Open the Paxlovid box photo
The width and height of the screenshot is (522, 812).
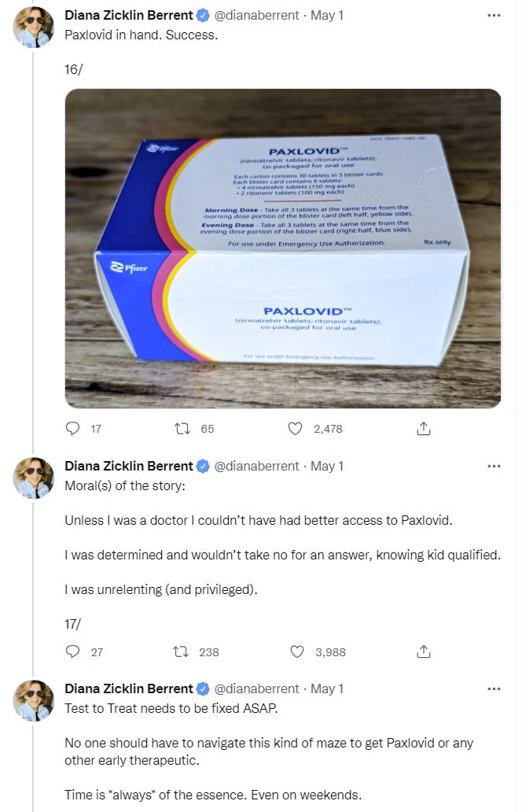coord(282,249)
